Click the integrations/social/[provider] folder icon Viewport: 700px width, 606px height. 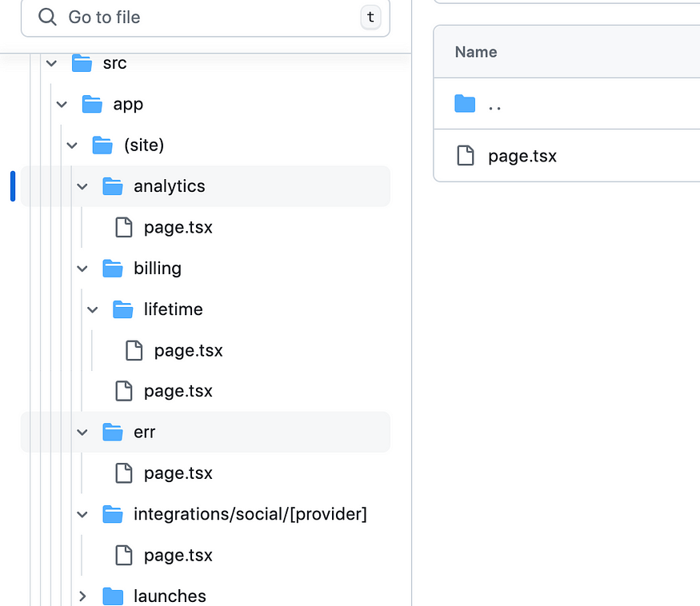[x=113, y=514]
